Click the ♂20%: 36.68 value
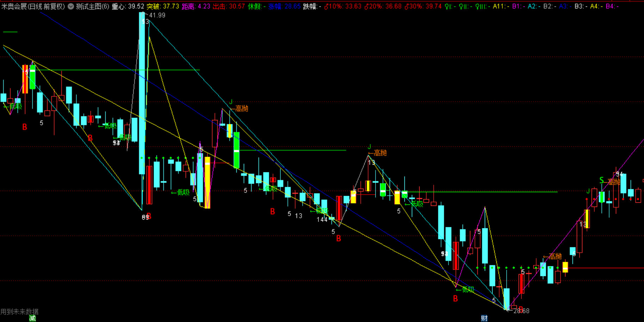644x322 pixels. [383, 6]
